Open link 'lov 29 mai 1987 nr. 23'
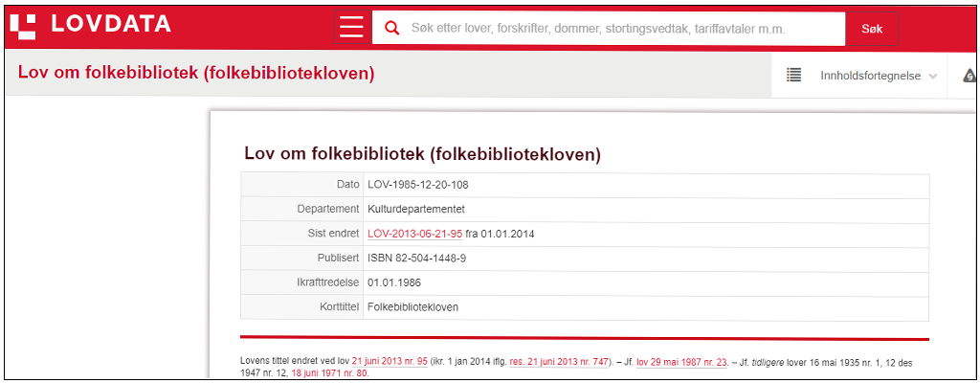Viewport: 980px width, 383px height. [x=681, y=361]
